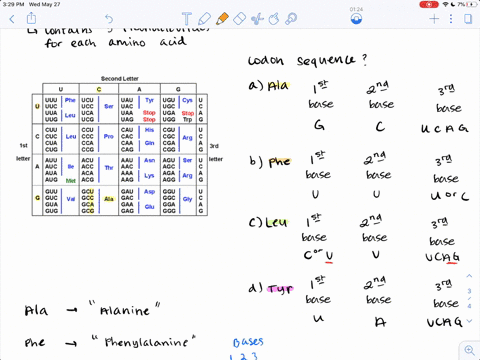Tap the handwritten "Codon sequence ?" heading

[x=307, y=60]
